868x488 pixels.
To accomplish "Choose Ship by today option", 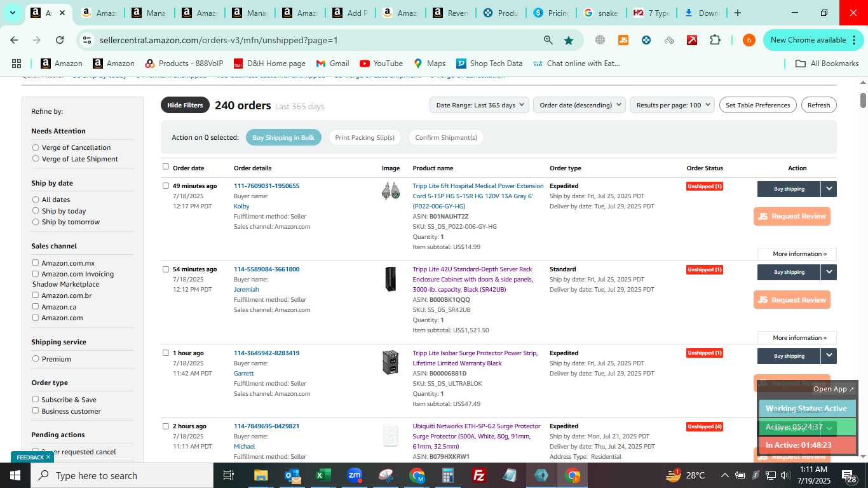I will [36, 211].
